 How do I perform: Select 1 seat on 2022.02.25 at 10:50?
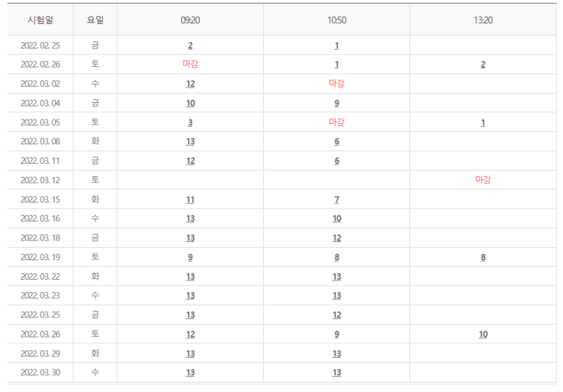(336, 45)
